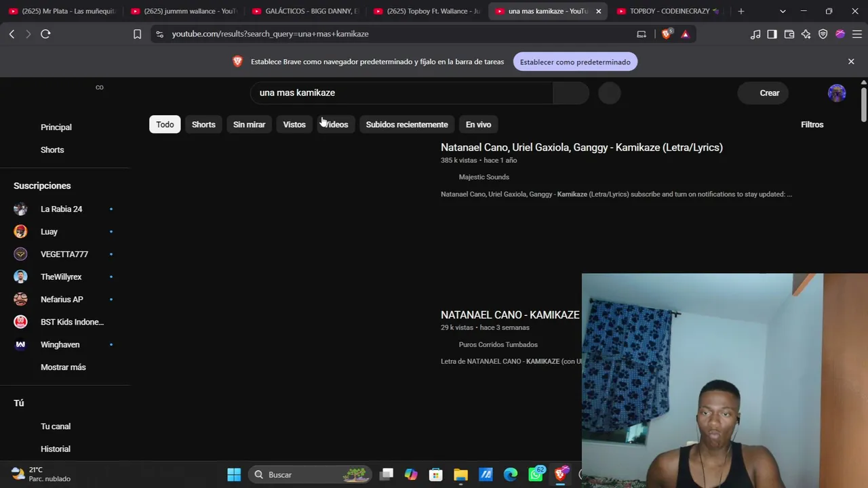Viewport: 868px width, 488px height.
Task: Click the install app icon in address bar
Action: pyautogui.click(x=642, y=34)
